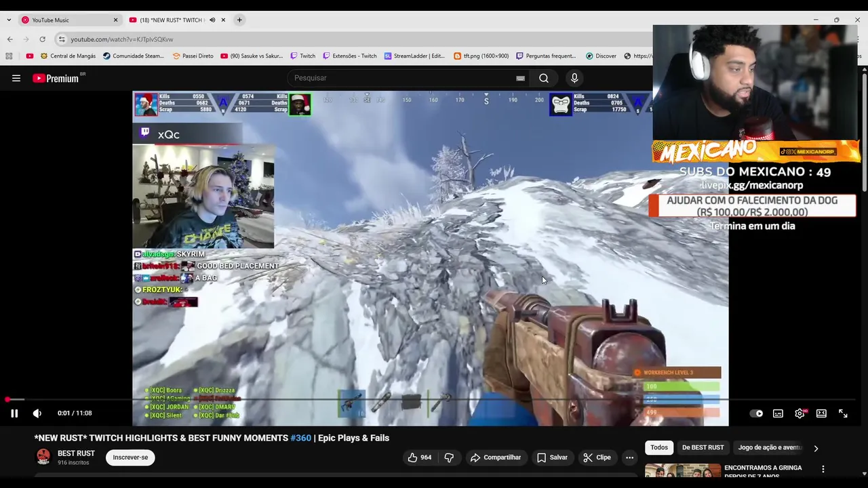Open the Twitch bookmark
This screenshot has height=488, width=868.
302,56
